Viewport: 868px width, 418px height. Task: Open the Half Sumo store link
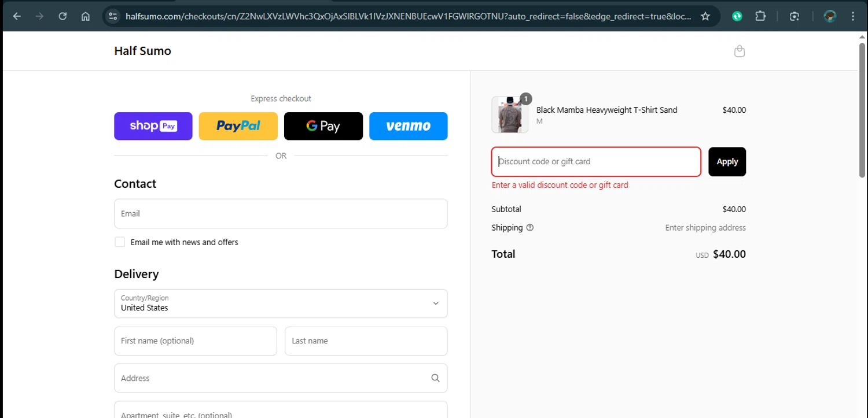[142, 51]
